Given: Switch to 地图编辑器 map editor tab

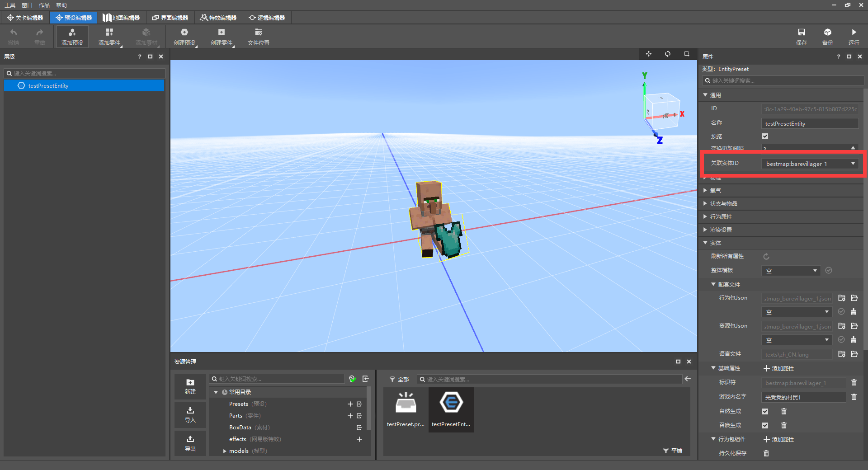Looking at the screenshot, I should pyautogui.click(x=121, y=18).
